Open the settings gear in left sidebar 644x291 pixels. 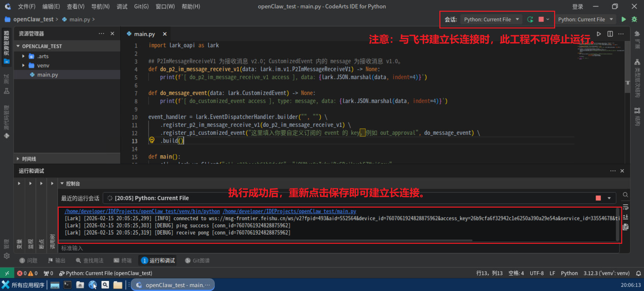point(7,256)
